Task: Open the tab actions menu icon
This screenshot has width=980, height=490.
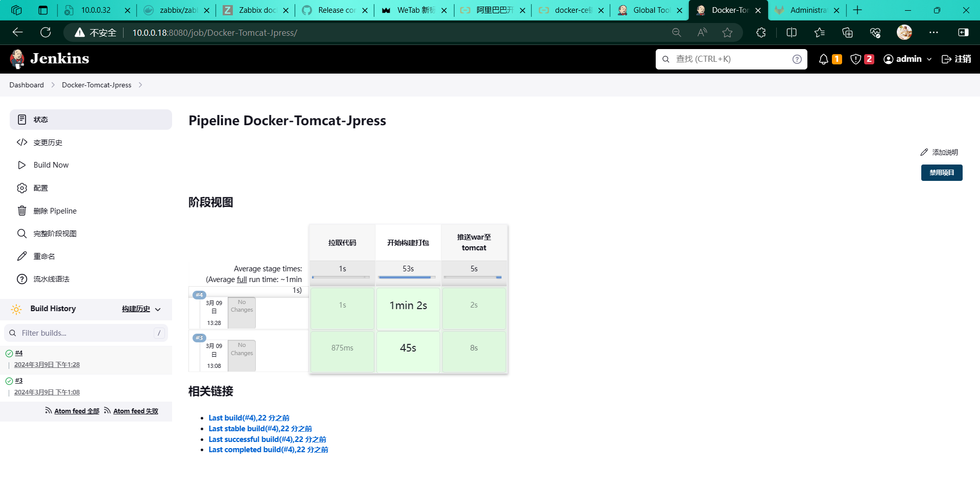Action: point(43,10)
